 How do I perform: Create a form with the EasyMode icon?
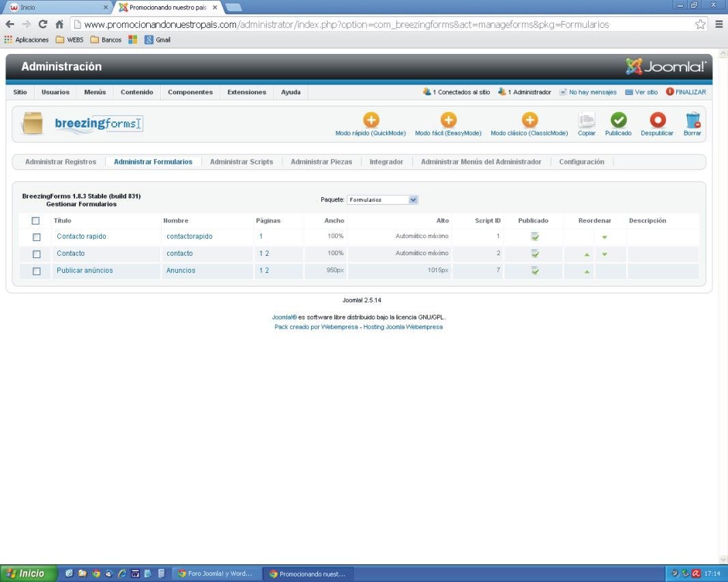[x=448, y=120]
